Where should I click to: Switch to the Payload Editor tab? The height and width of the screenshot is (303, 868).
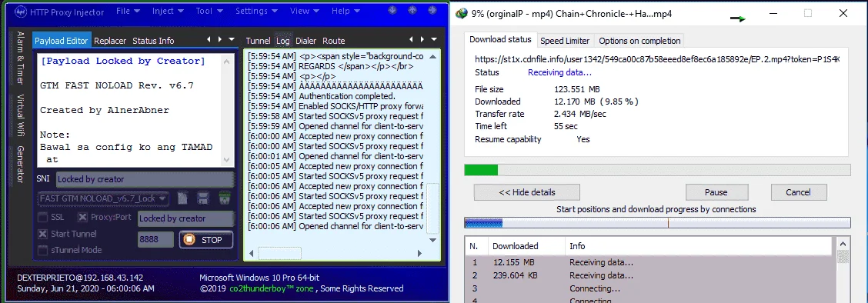tap(62, 40)
